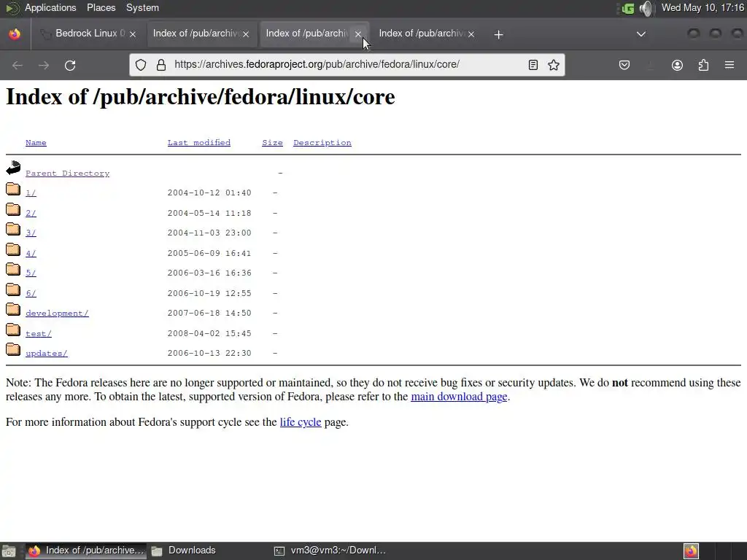Click folder icon beside 1/
The width and height of the screenshot is (747, 560).
pyautogui.click(x=13, y=189)
